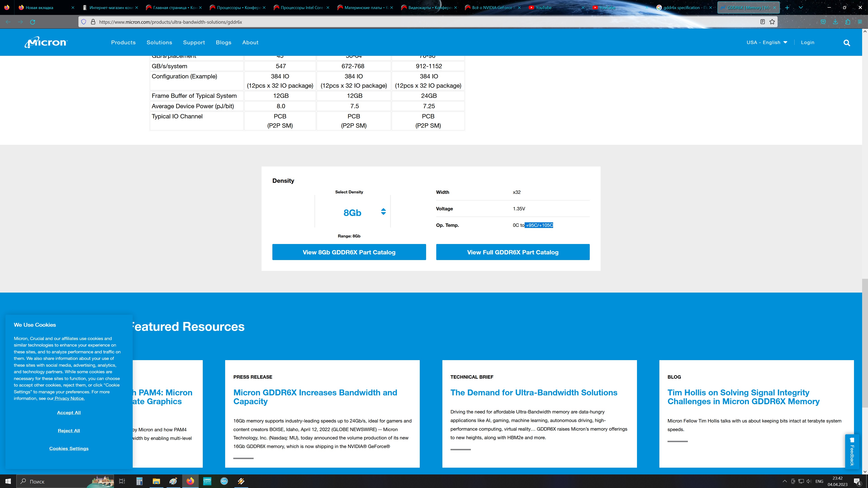Open Firefox downloads panel icon
This screenshot has height=488, width=868.
click(x=835, y=22)
